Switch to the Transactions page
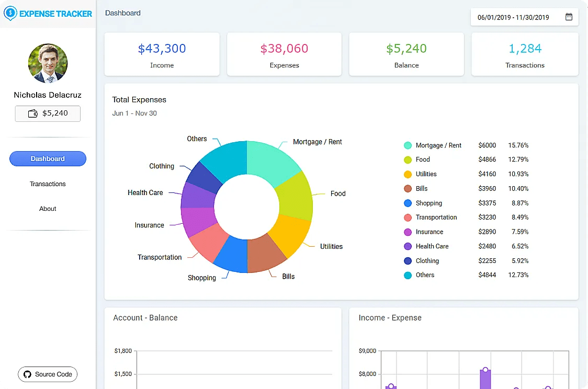This screenshot has width=588, height=389. (x=48, y=184)
